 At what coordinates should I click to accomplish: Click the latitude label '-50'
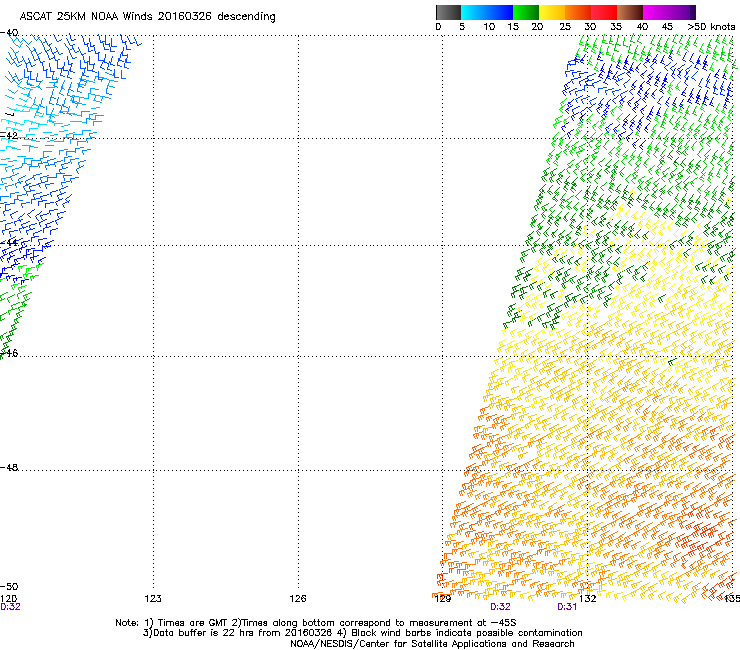[9, 587]
